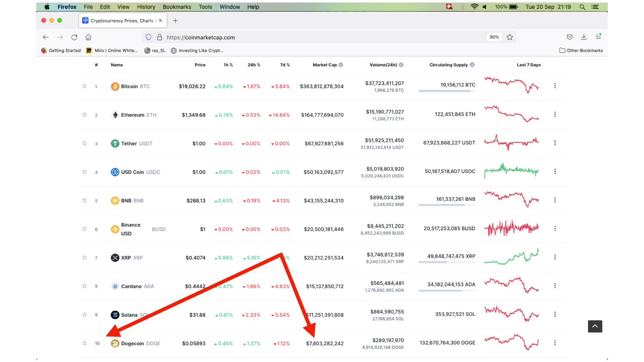Click the Ethereum logo icon

pos(115,115)
